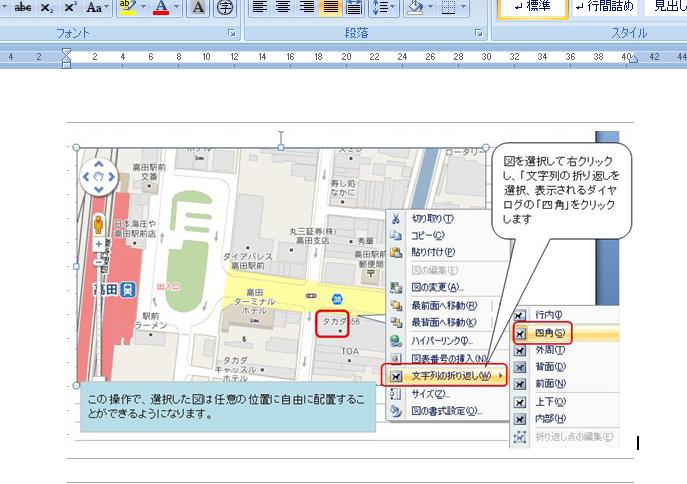Click the 出入口 label on the map
The width and height of the screenshot is (687, 484).
point(168,286)
